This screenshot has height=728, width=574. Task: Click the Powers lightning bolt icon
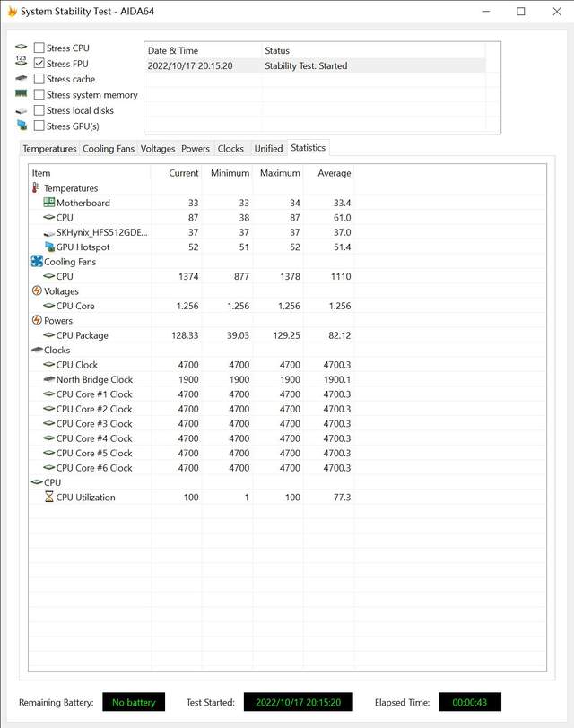[x=37, y=320]
